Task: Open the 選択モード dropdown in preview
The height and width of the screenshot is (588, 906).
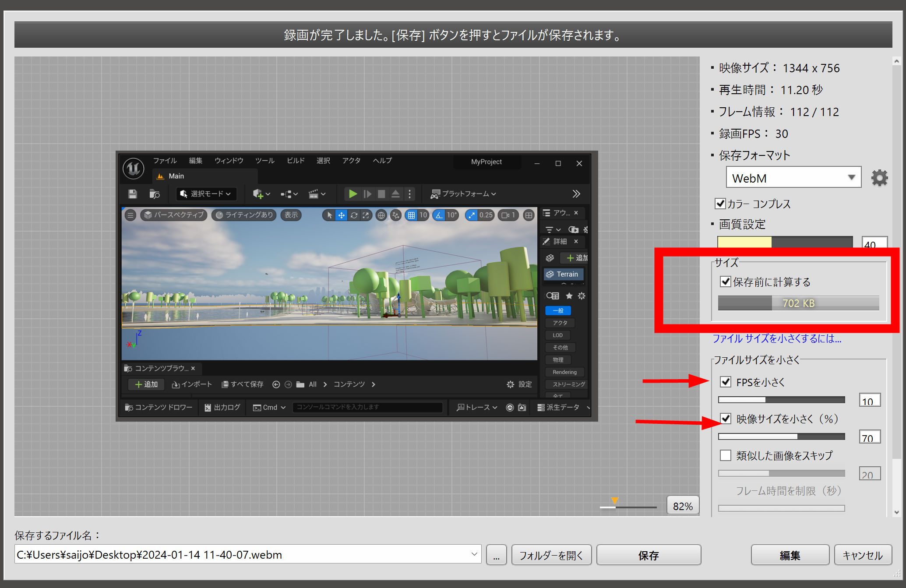Action: [x=206, y=194]
